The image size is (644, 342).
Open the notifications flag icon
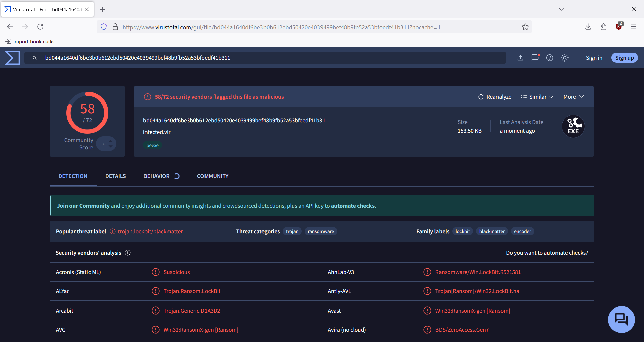pos(535,57)
